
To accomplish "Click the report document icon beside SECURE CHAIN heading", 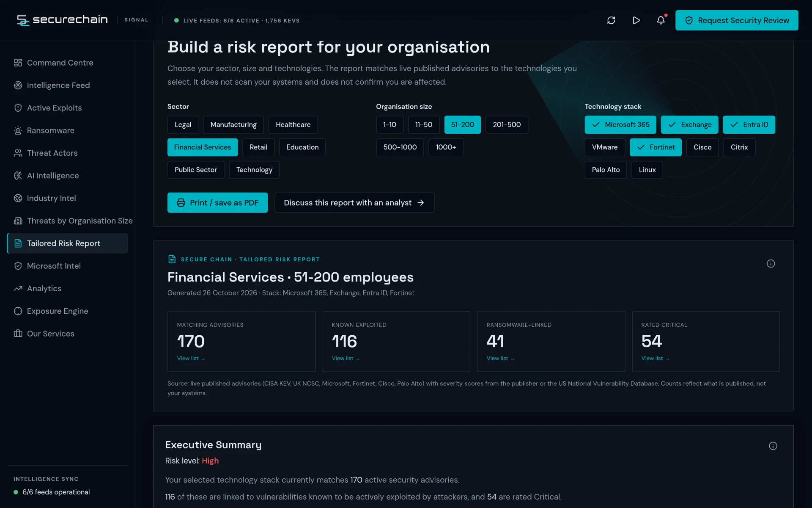I will 172,259.
